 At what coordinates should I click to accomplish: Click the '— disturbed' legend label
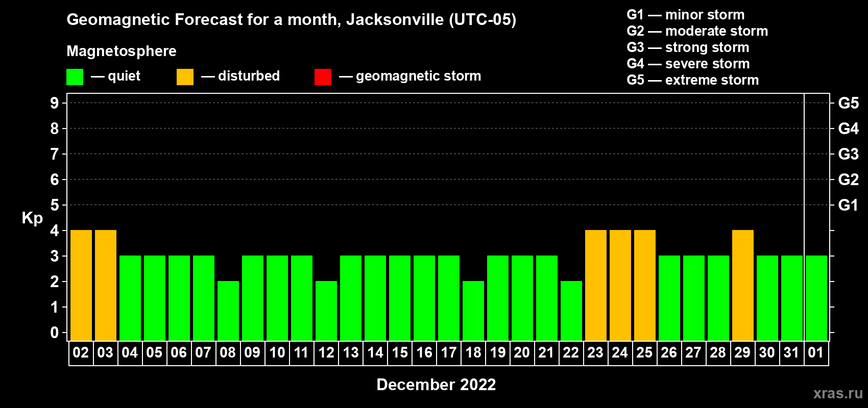[x=240, y=76]
